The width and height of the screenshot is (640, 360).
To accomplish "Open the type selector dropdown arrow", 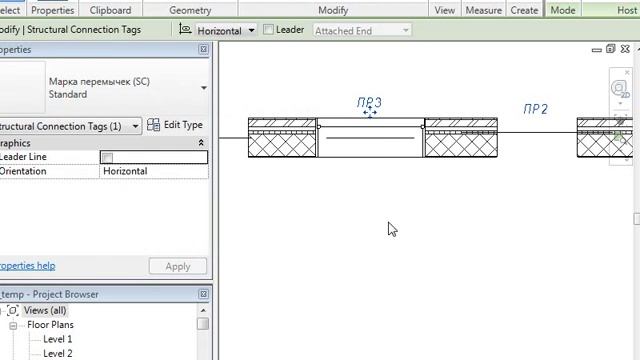I will point(204,88).
